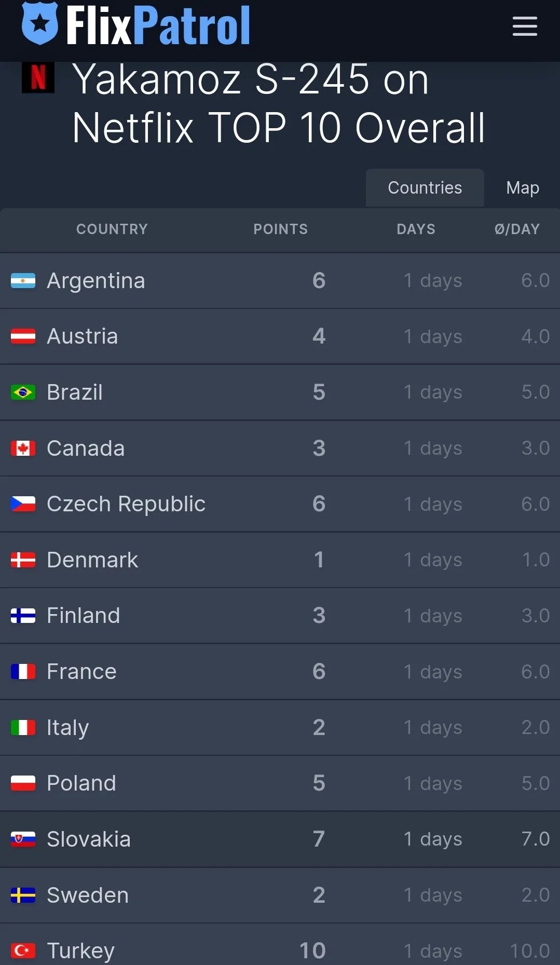Screen dimensions: 560x965
Task: Sort by the COUNTRY column header
Action: [x=112, y=229]
